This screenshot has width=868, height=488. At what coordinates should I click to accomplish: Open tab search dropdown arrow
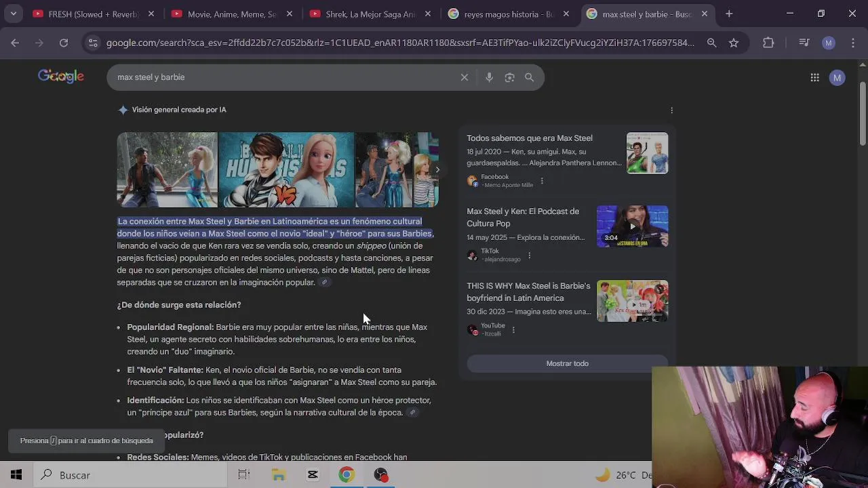(x=13, y=14)
